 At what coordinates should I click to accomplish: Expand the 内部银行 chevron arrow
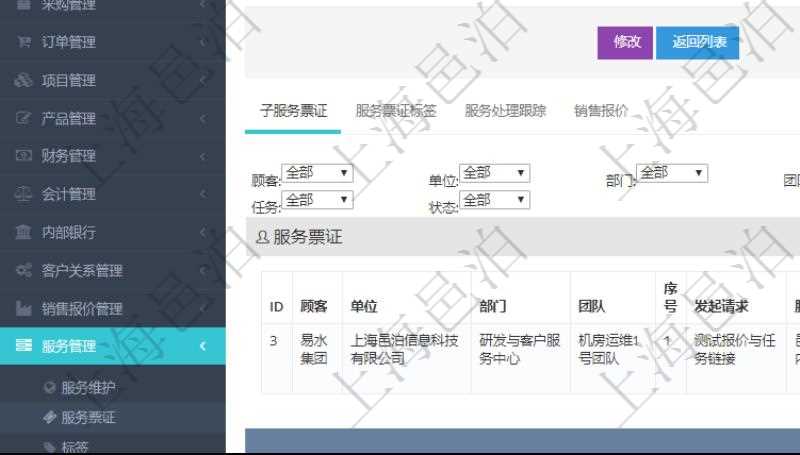click(x=203, y=233)
